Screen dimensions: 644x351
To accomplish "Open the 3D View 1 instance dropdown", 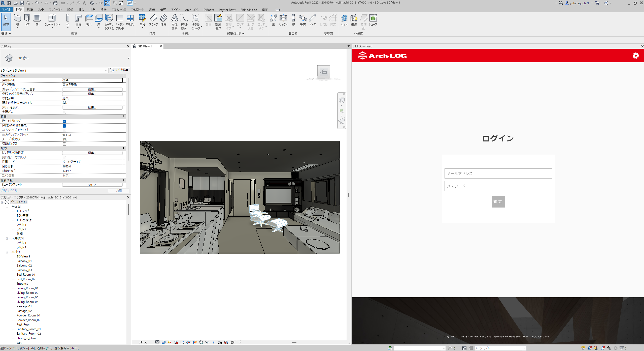I will (106, 70).
